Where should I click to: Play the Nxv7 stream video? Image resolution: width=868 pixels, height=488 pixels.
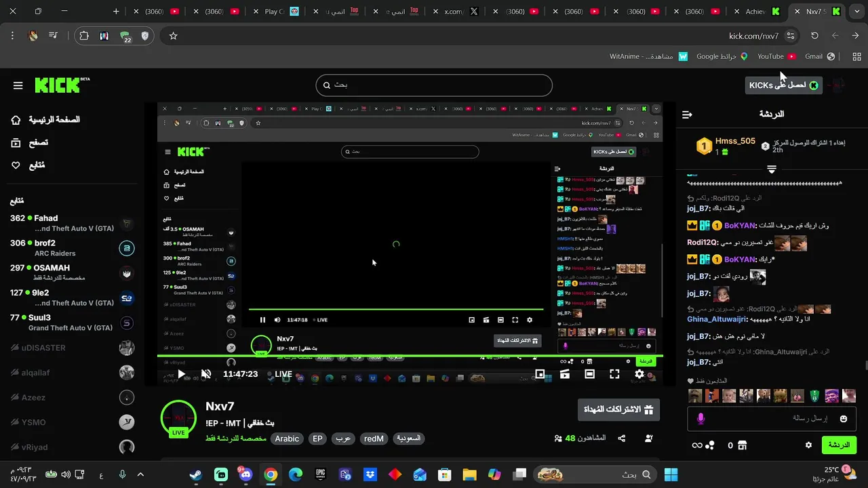(181, 374)
